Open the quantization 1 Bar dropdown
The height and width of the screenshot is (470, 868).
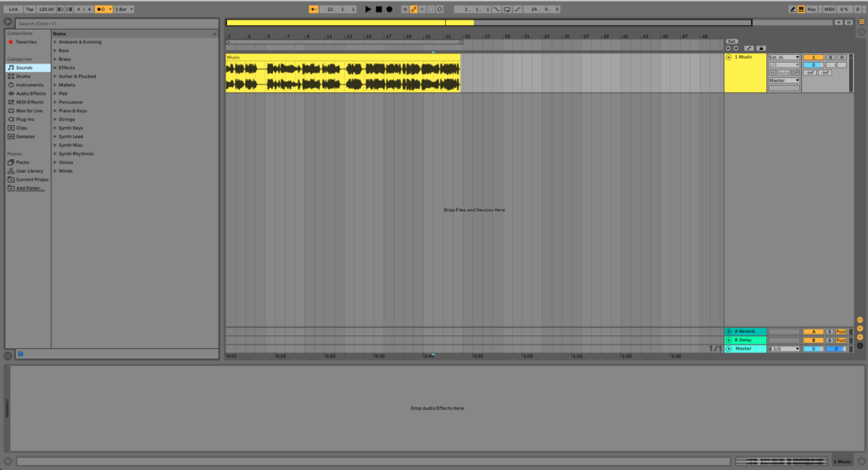[x=124, y=9]
